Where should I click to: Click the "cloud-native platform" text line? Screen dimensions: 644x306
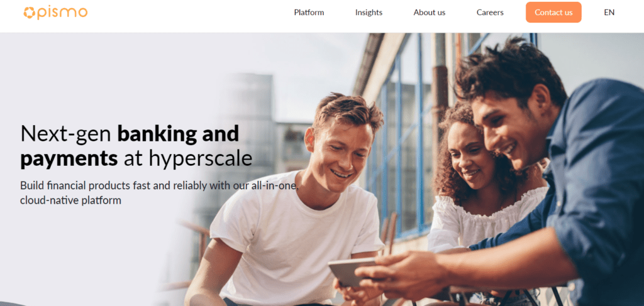coord(70,200)
